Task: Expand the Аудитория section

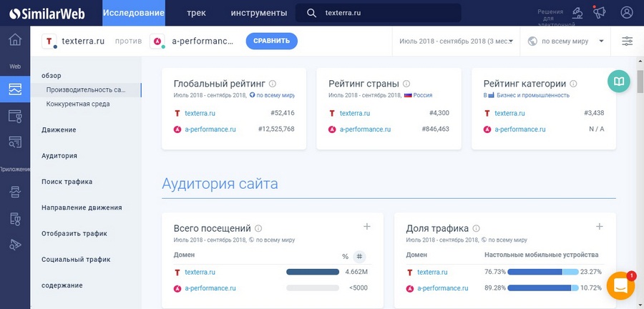Action: click(x=59, y=156)
